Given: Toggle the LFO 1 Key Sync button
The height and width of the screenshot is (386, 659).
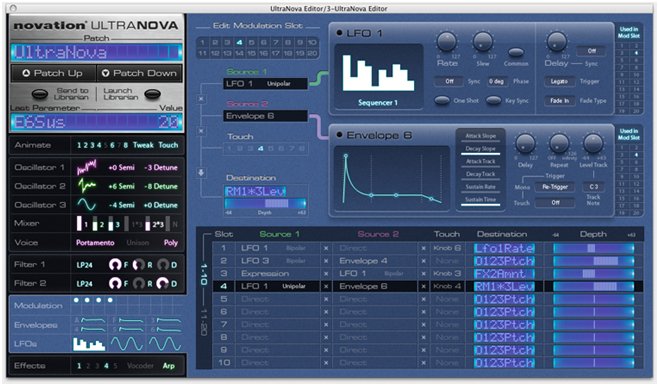Looking at the screenshot, I should click(x=493, y=100).
